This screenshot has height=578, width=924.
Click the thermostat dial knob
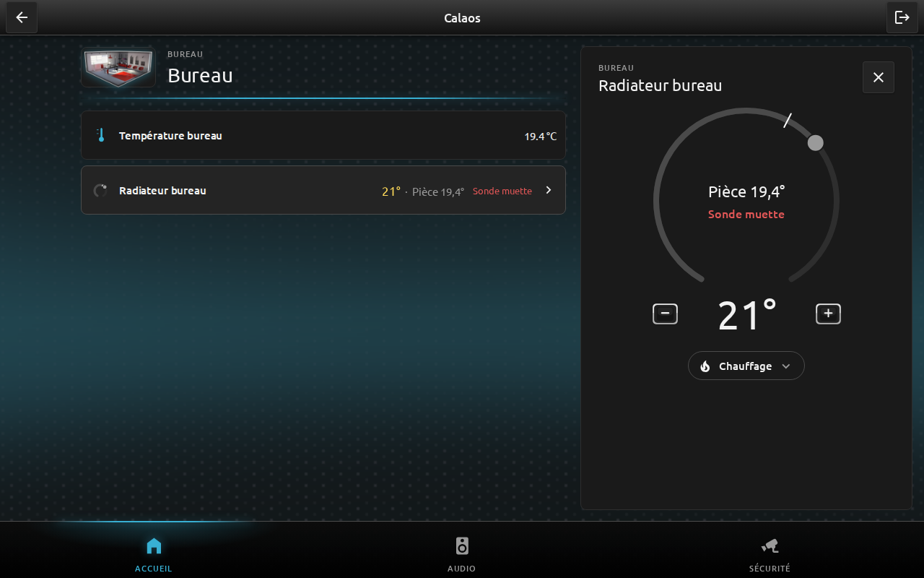coord(815,142)
